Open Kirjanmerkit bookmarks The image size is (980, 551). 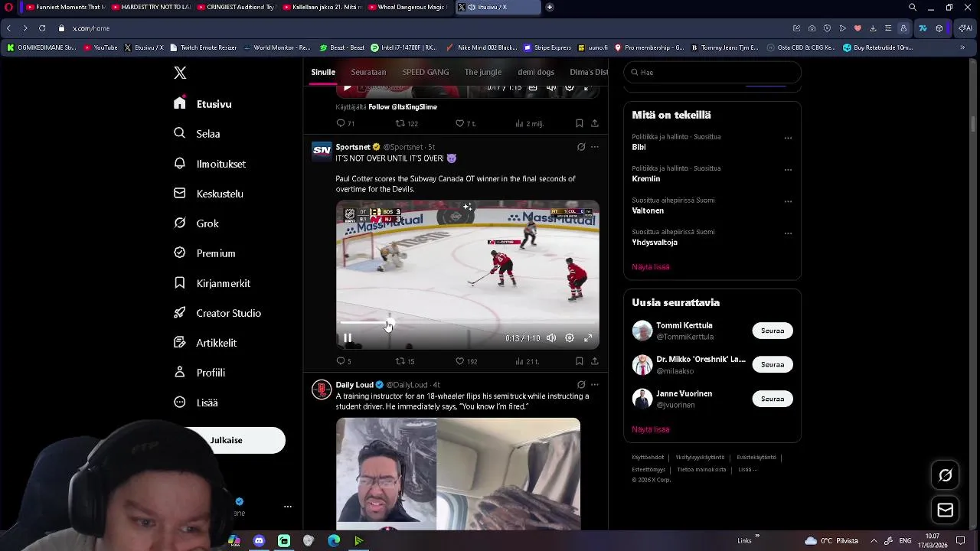coord(212,283)
